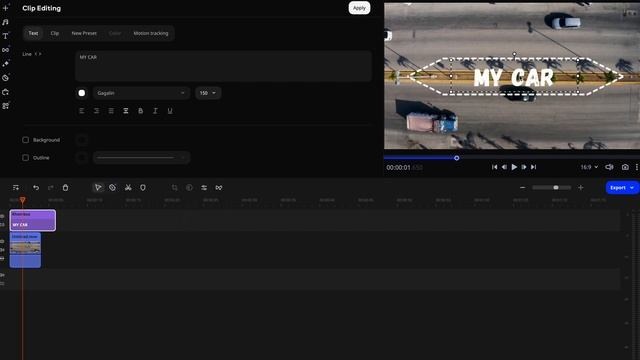Open transition wizard icon on timeline toolbar
Image resolution: width=640 pixels, height=360 pixels.
219,187
